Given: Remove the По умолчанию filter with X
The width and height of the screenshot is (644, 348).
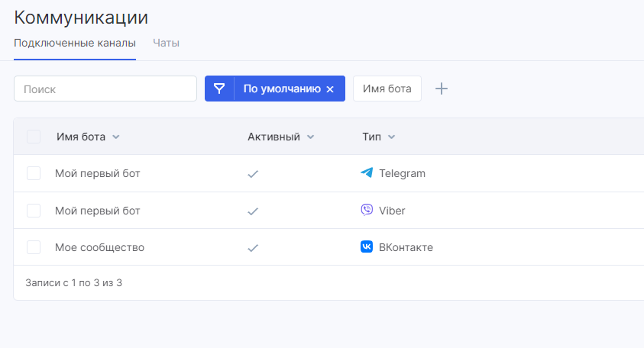Looking at the screenshot, I should (x=330, y=89).
